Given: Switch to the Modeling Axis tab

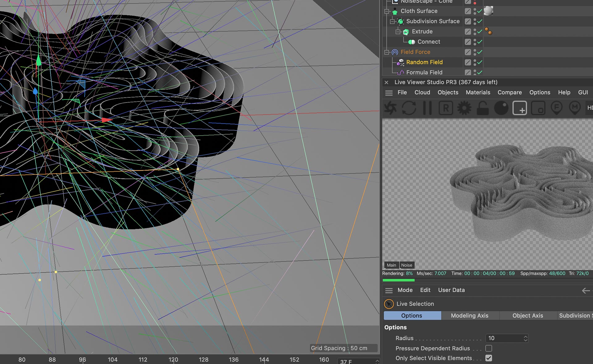Looking at the screenshot, I should (469, 316).
